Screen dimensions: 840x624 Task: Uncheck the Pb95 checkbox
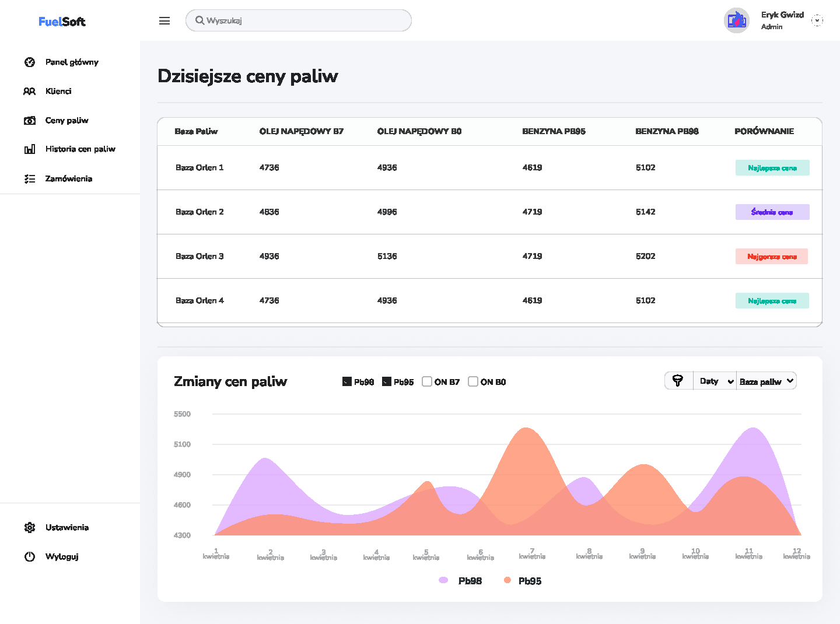tap(387, 382)
